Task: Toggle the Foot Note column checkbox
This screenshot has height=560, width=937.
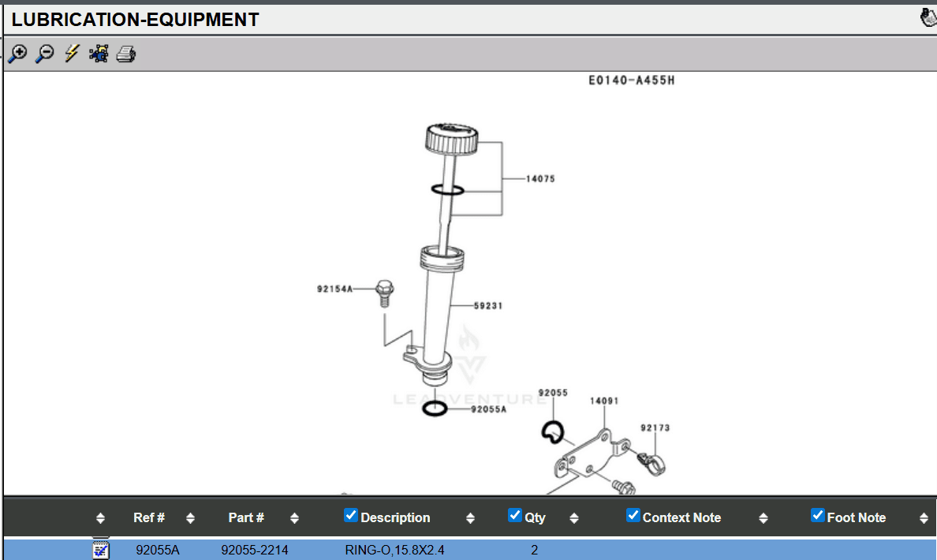Action: point(818,516)
